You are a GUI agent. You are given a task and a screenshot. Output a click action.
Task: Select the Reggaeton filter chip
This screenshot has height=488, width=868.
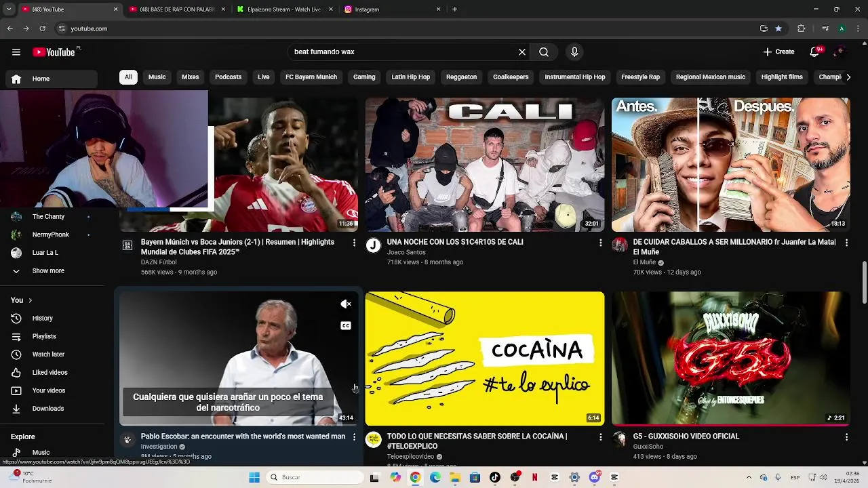[462, 77]
